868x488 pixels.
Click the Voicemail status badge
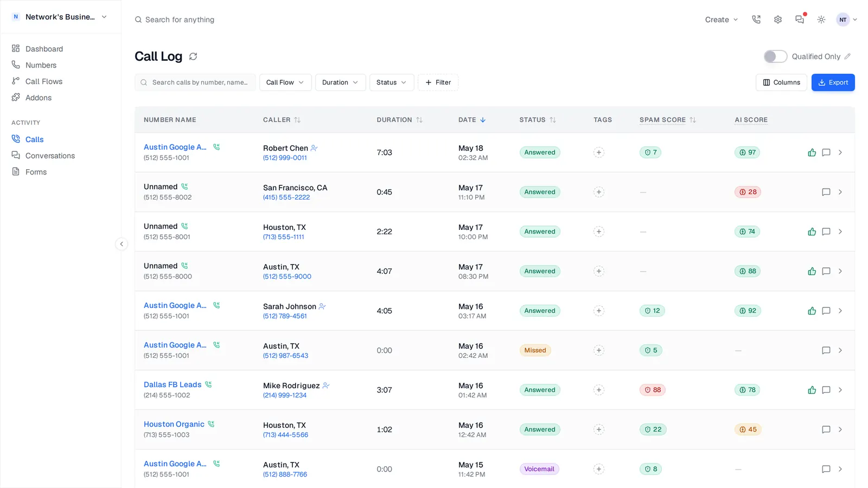(539, 469)
